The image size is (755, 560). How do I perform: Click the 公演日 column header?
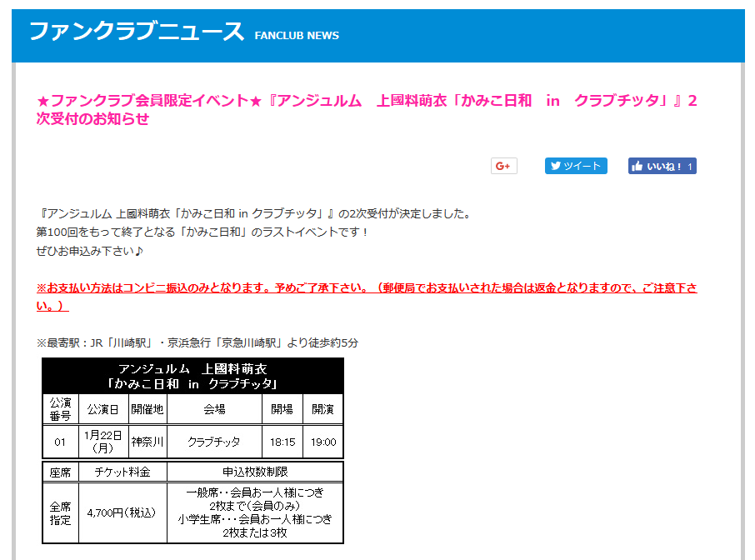click(103, 409)
